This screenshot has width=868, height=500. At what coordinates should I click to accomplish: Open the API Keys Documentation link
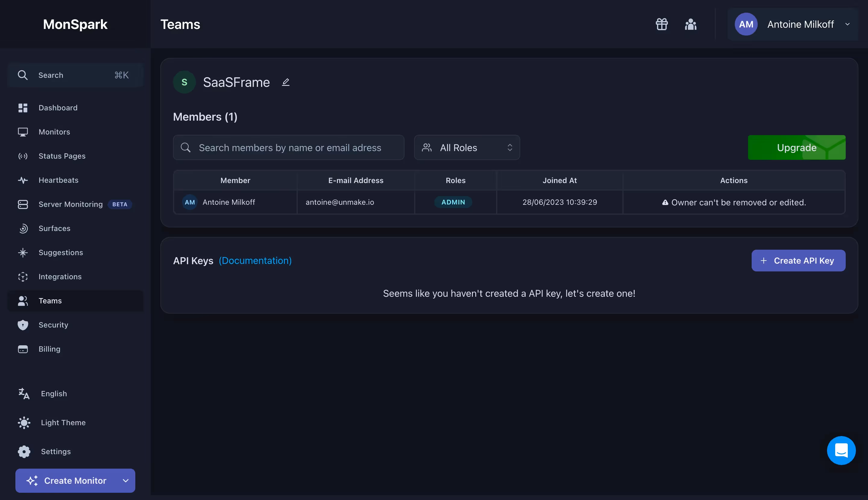click(255, 261)
